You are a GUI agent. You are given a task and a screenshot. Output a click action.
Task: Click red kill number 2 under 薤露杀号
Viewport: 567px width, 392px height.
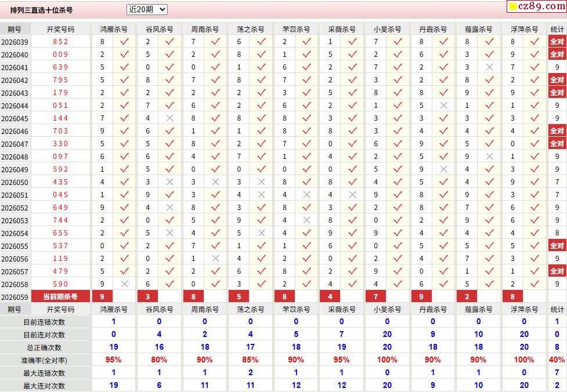click(467, 297)
